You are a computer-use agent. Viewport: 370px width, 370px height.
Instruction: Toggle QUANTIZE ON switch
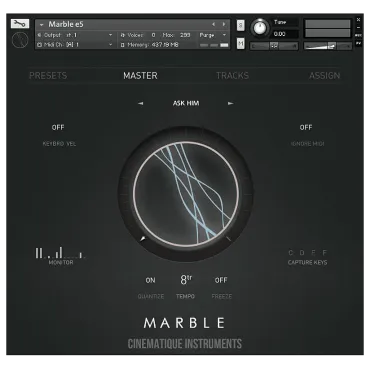tap(150, 280)
